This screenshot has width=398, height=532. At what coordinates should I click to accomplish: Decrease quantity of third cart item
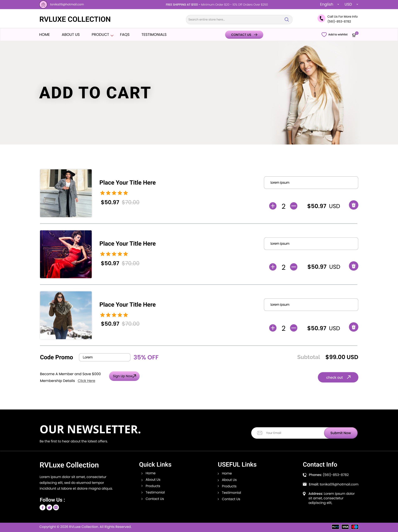[x=294, y=328]
